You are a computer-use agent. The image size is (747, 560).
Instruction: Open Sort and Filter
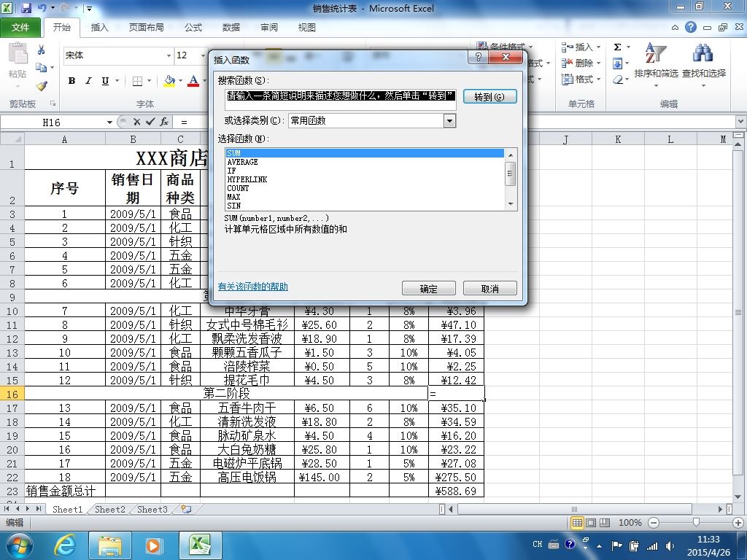(x=656, y=64)
